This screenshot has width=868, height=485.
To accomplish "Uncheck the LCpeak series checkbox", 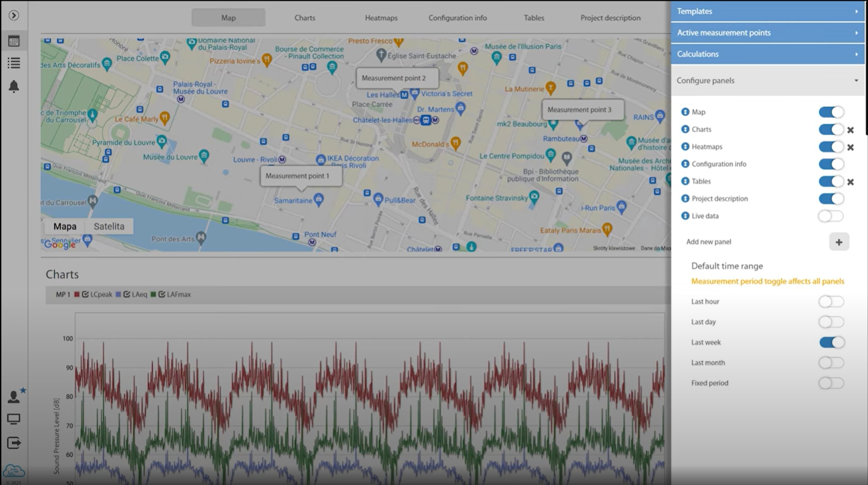I will click(86, 295).
